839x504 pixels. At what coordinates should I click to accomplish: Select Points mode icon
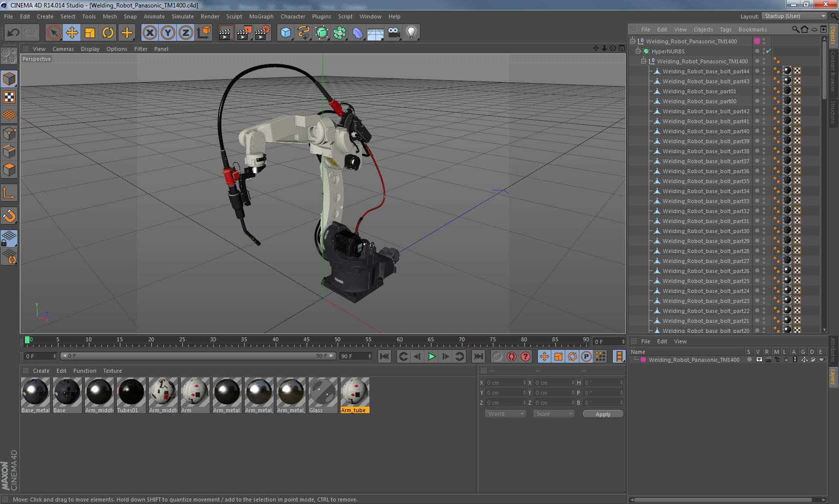click(x=9, y=134)
